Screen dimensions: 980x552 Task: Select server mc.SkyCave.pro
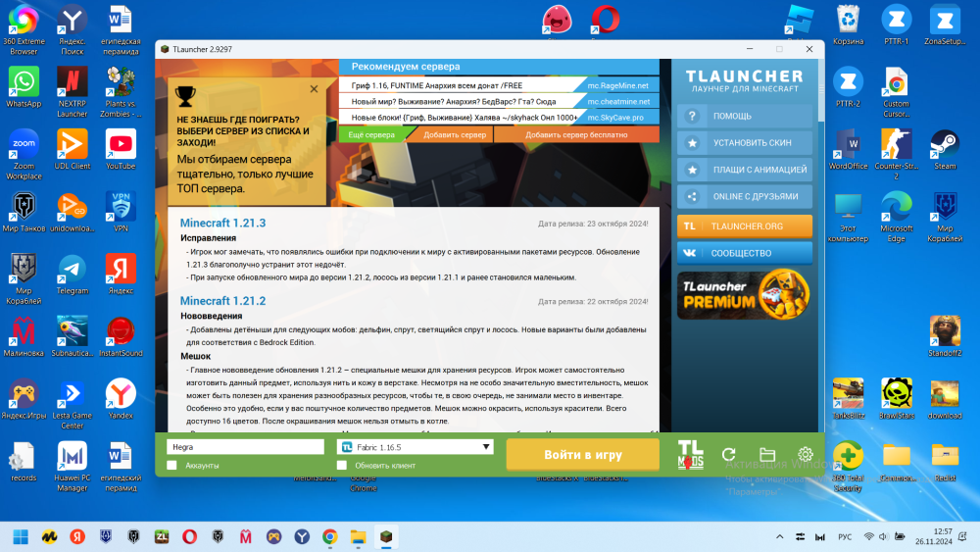[x=615, y=118]
